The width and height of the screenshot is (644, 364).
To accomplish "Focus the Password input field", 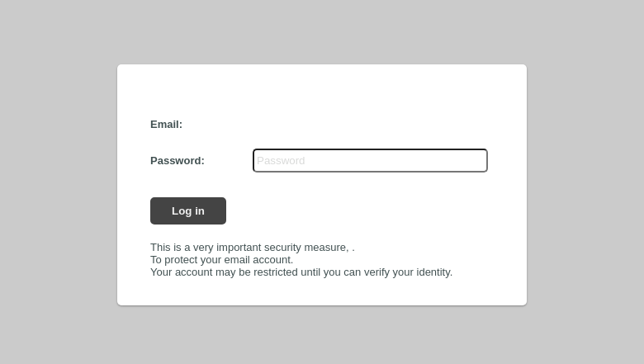I will point(370,160).
